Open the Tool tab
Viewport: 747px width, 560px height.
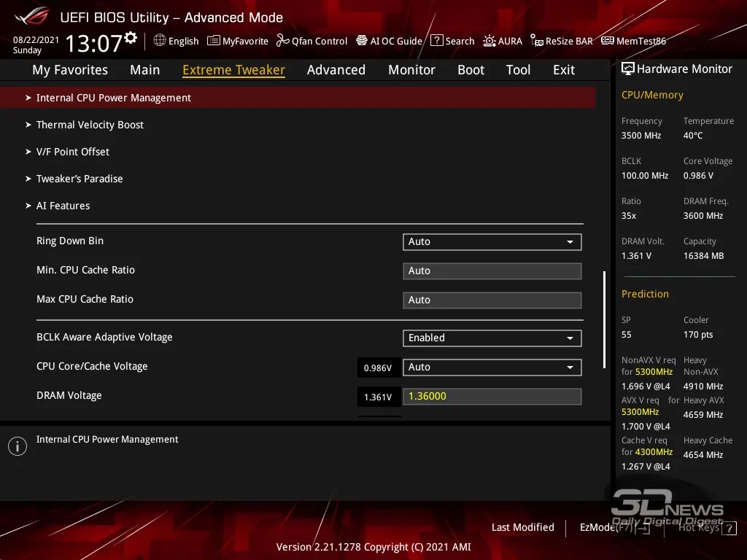[519, 70]
